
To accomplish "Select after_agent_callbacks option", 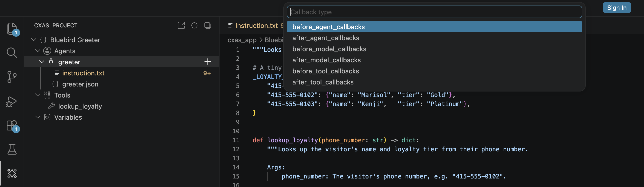I will click(434, 38).
